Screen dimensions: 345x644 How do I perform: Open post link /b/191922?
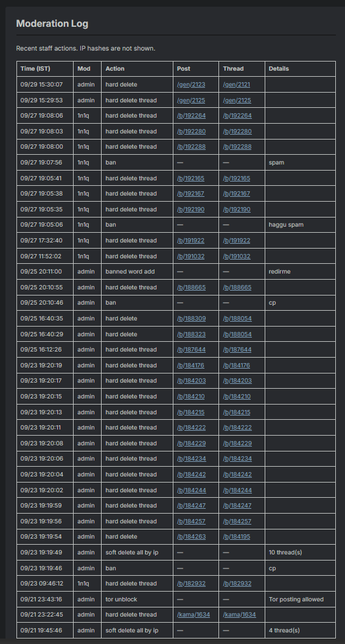[190, 241]
